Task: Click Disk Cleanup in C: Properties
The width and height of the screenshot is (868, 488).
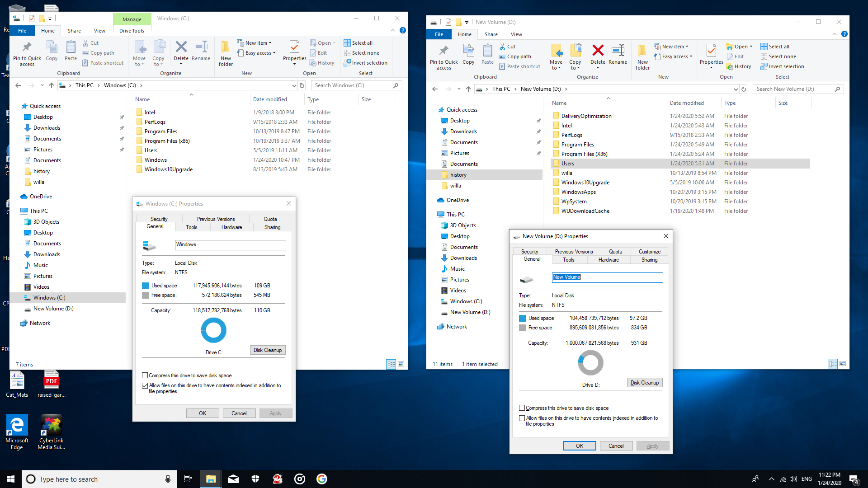Action: [x=268, y=350]
